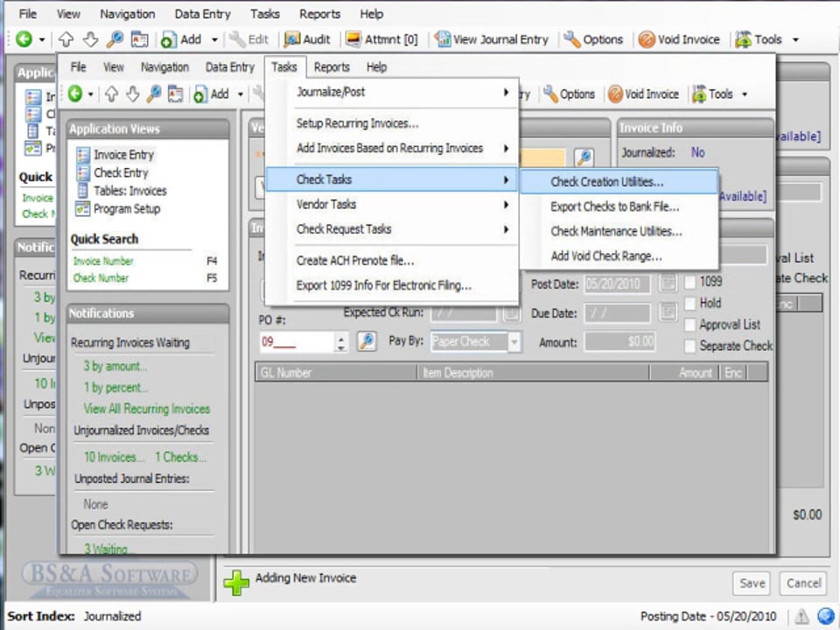
Task: Open Add dropdown arrow in outer toolbar
Action: point(214,39)
